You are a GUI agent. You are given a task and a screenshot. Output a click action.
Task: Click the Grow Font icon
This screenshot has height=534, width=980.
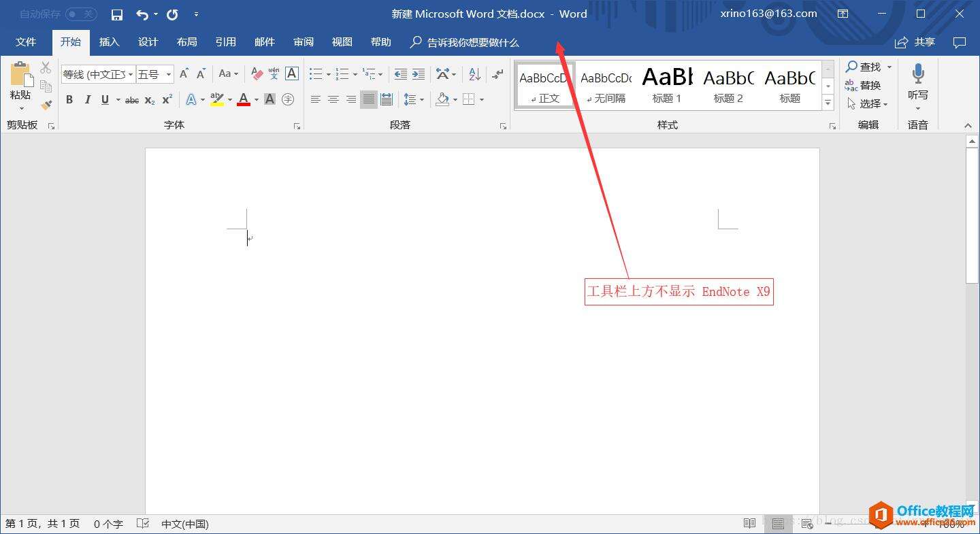pyautogui.click(x=184, y=73)
